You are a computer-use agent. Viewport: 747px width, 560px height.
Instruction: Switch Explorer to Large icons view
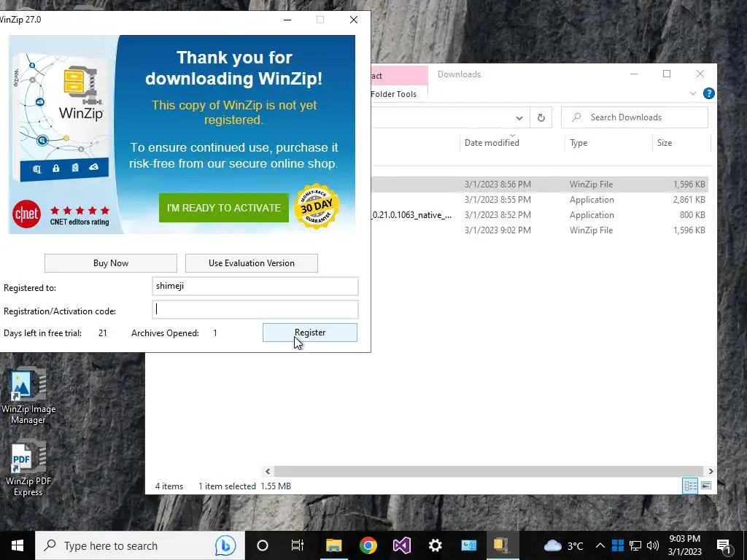pyautogui.click(x=706, y=486)
